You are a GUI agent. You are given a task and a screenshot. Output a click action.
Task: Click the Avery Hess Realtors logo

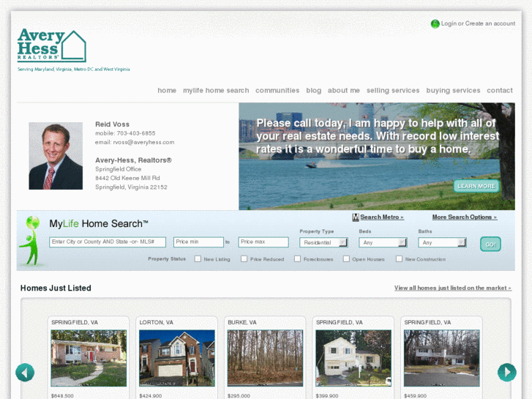pos(51,45)
